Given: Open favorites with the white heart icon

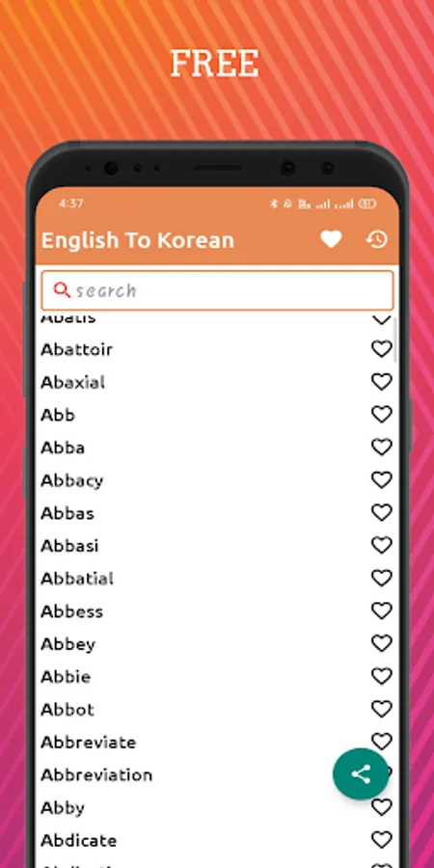Looking at the screenshot, I should click(331, 240).
